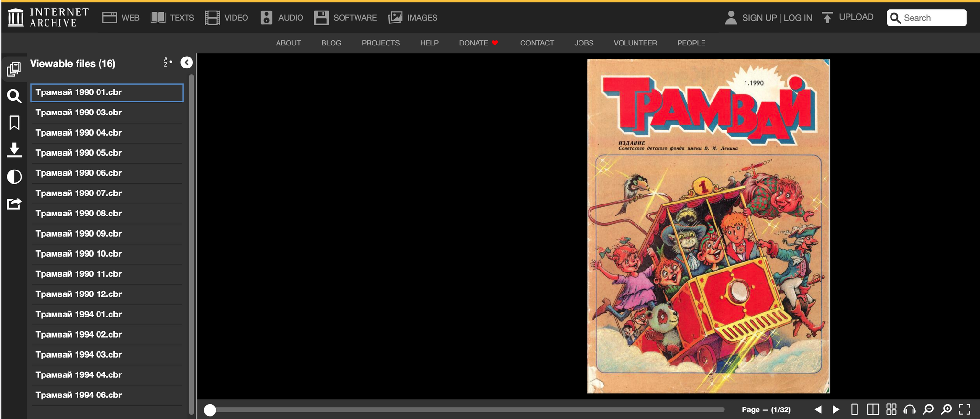Switch to thumbnail grid view
980x419 pixels.
click(x=891, y=409)
